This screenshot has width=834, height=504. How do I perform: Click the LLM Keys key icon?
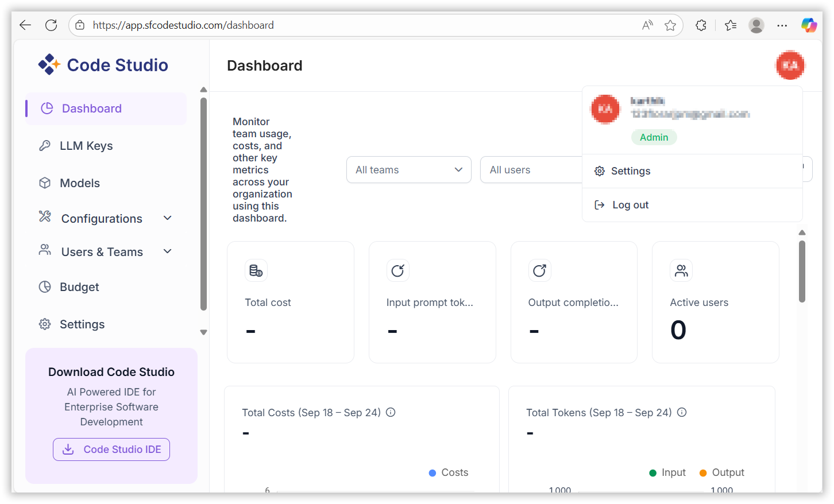[x=45, y=146]
